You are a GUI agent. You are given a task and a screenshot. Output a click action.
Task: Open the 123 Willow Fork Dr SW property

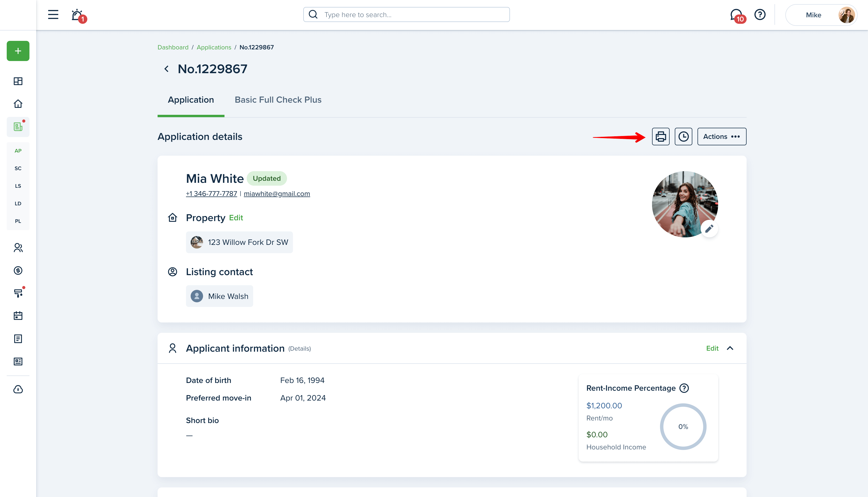pos(239,242)
